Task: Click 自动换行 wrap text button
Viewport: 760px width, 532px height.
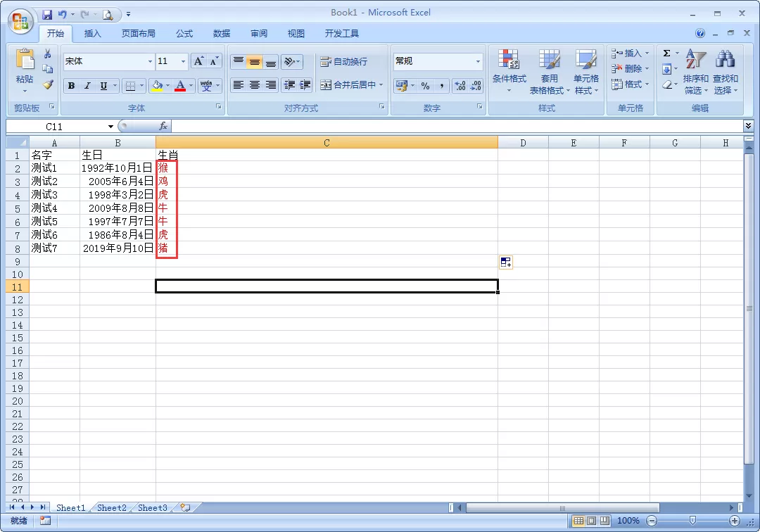Action: (x=343, y=61)
